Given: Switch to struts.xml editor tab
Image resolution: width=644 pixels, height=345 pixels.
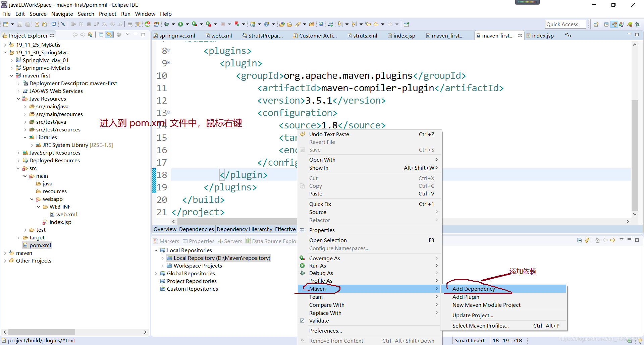Looking at the screenshot, I should click(362, 36).
